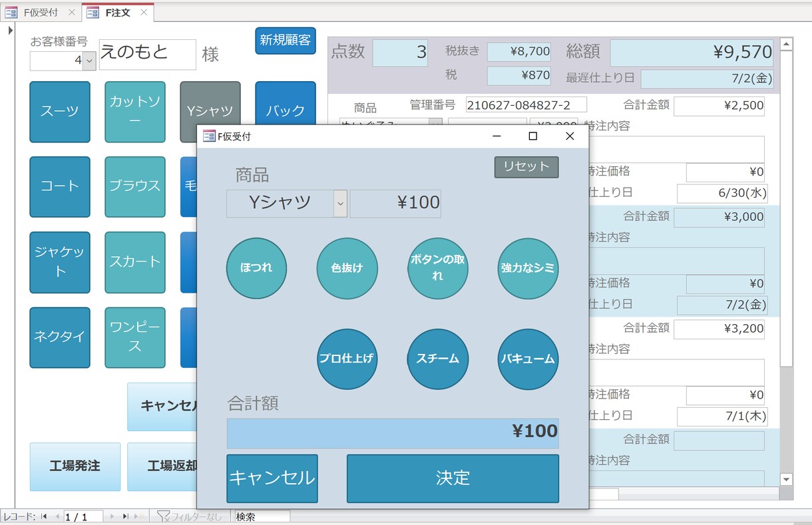Image resolution: width=812 pixels, height=525 pixels.
Task: Click the 検索 search box
Action: click(x=262, y=516)
